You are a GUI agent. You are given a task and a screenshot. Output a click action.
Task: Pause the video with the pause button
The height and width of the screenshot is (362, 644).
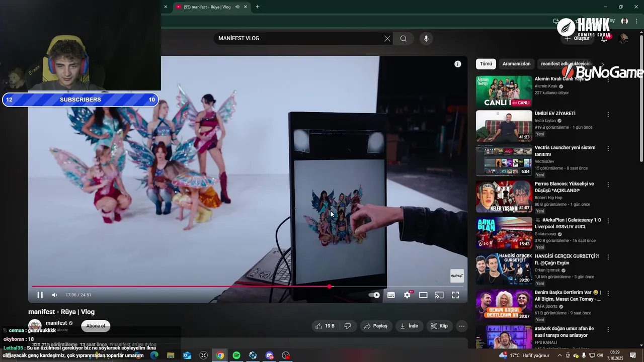[40, 295]
